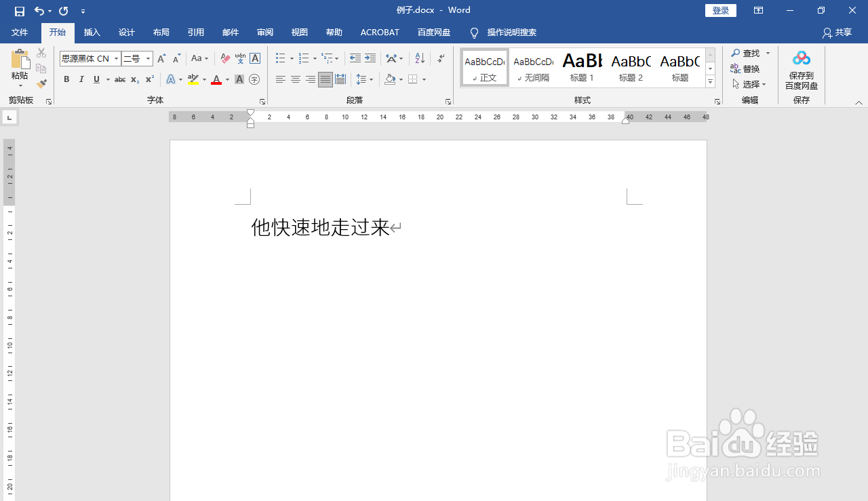
Task: Sort text with the A-Z icon
Action: (x=420, y=59)
